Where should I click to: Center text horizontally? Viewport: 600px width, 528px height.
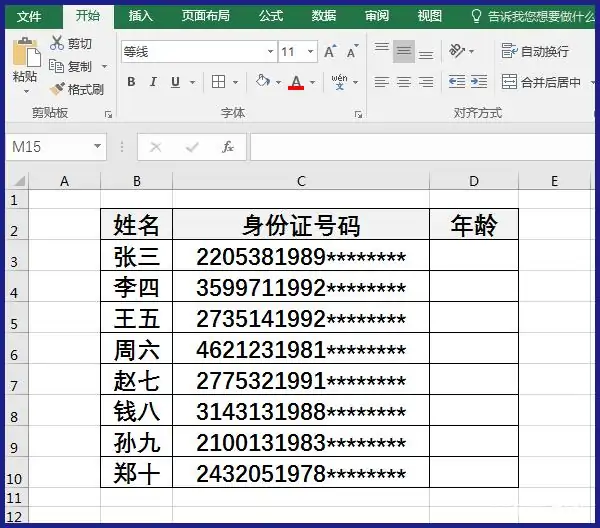(404, 82)
